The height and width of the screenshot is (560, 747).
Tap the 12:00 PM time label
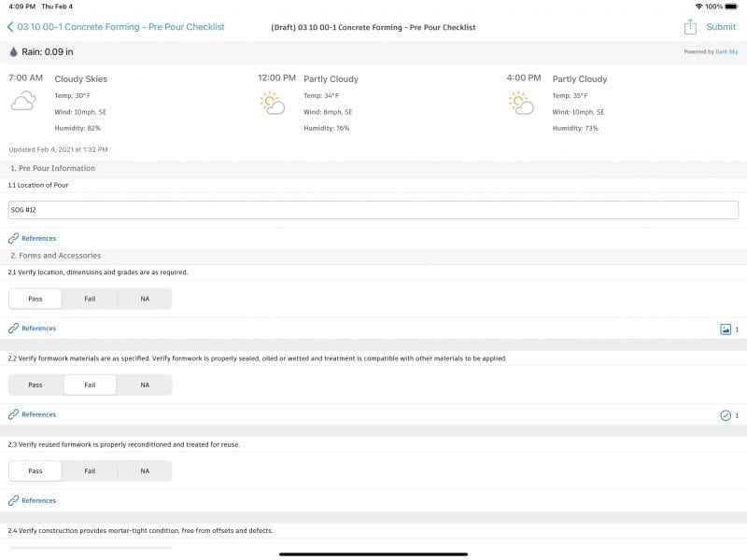276,77
